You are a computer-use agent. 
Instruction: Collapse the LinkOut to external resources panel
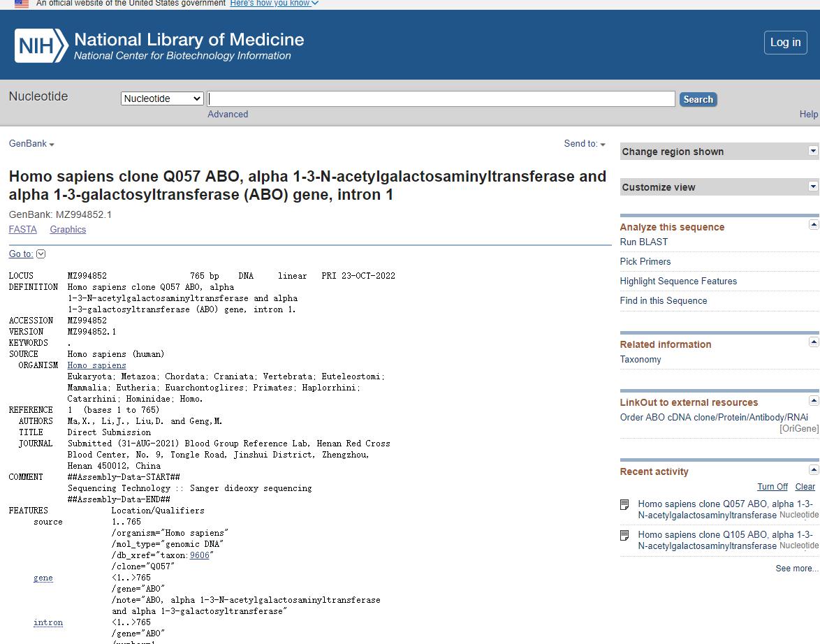point(813,400)
